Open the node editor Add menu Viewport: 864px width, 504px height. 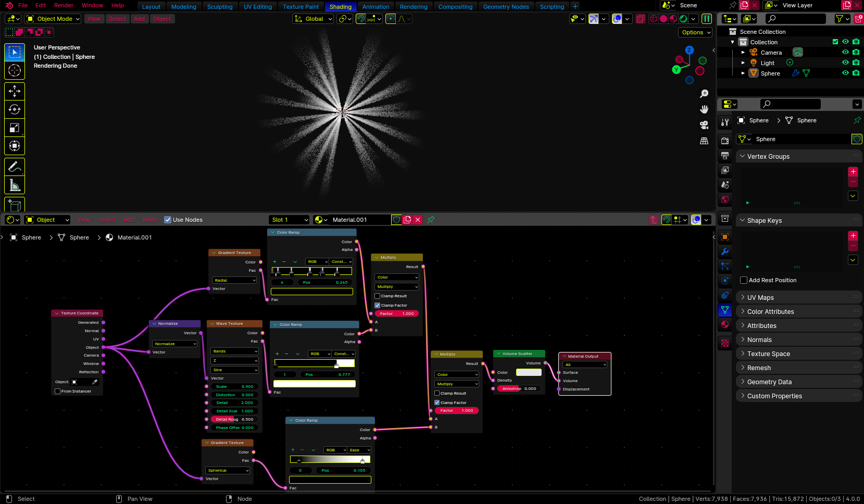point(129,220)
